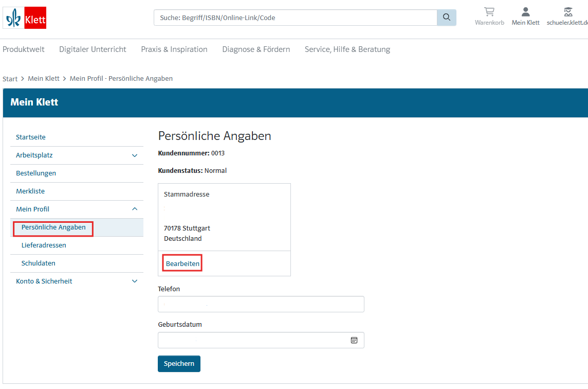Click the Kundenstatus Normal text
This screenshot has height=389, width=588.
tap(192, 170)
